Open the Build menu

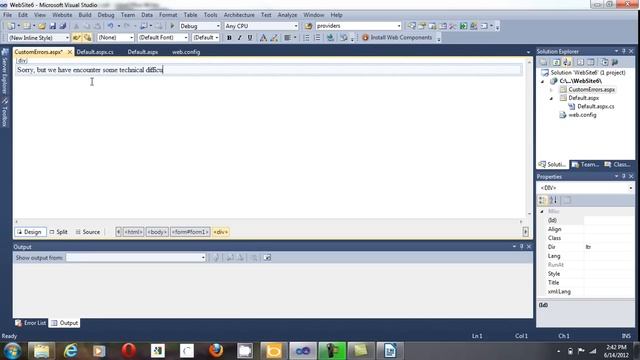(x=85, y=15)
